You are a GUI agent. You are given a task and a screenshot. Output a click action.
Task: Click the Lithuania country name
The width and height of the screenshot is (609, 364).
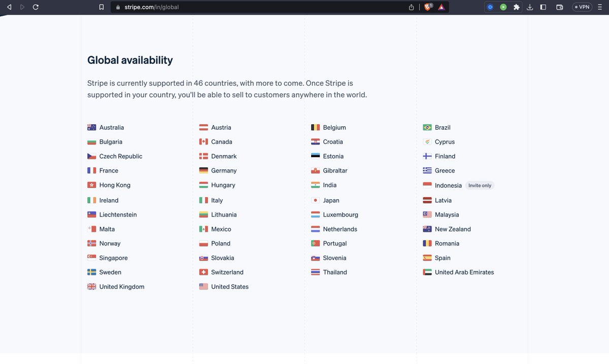click(224, 214)
